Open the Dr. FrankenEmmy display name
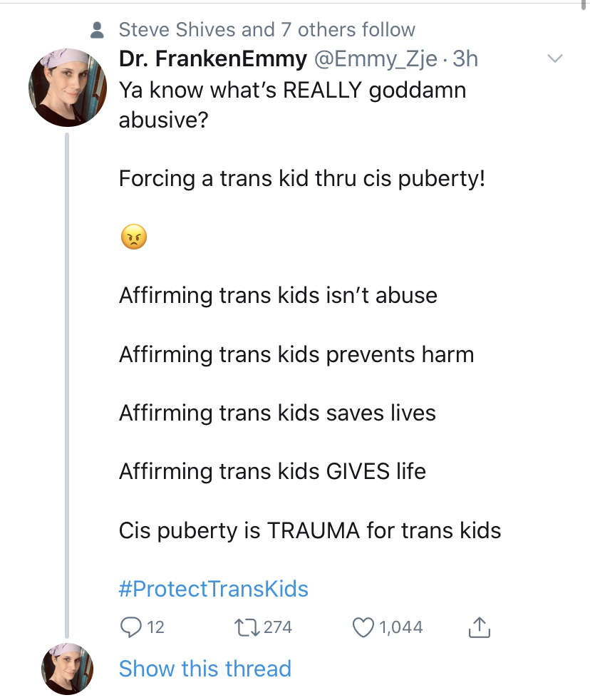The width and height of the screenshot is (590, 700). (x=213, y=58)
